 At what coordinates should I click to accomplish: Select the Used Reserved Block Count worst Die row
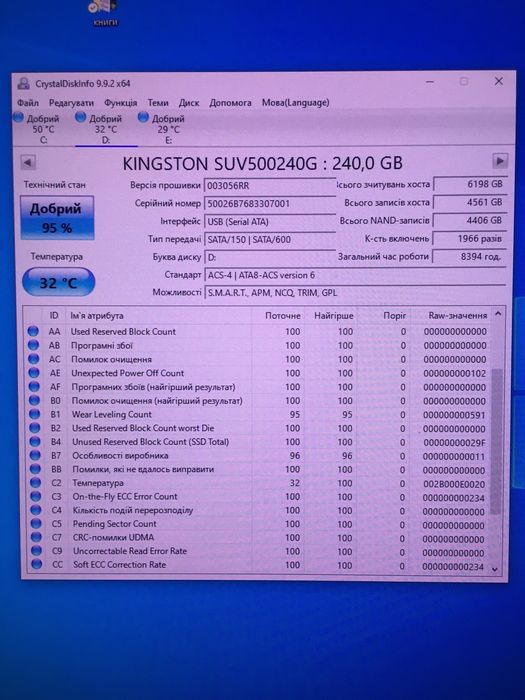pyautogui.click(x=258, y=428)
